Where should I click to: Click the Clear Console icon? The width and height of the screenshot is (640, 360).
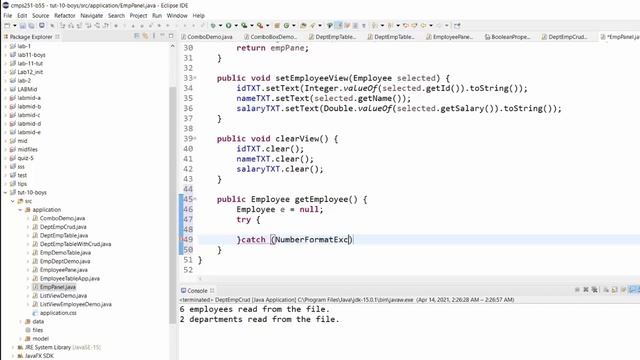coord(606,290)
